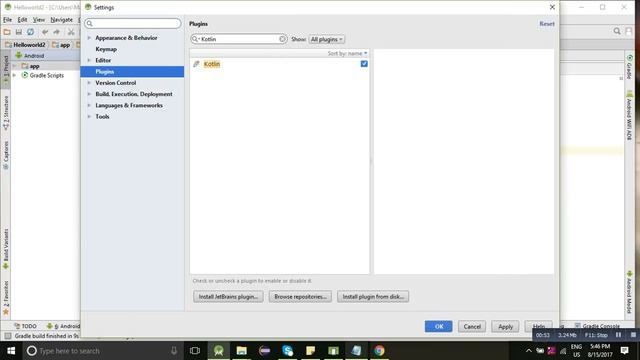640x360 pixels.
Task: Select Plugins in settings list
Action: point(132,71)
